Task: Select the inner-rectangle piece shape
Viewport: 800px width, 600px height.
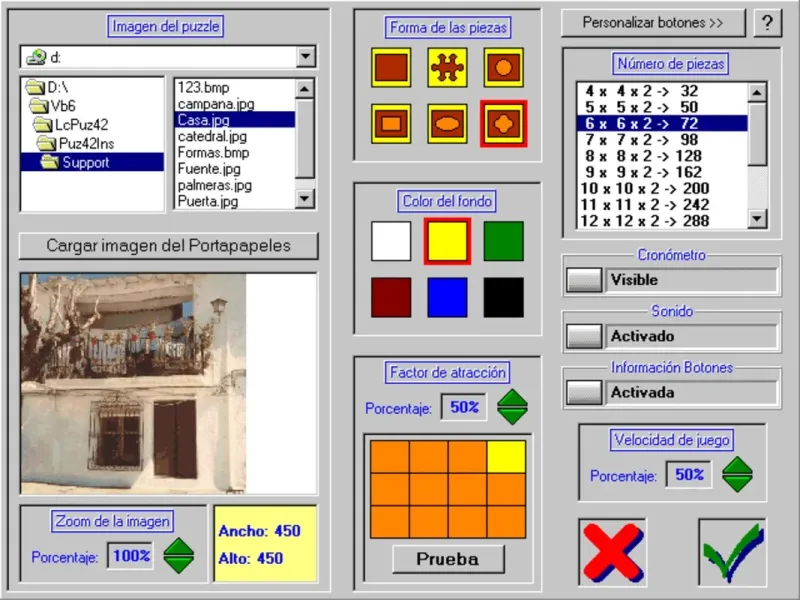Action: click(x=391, y=123)
